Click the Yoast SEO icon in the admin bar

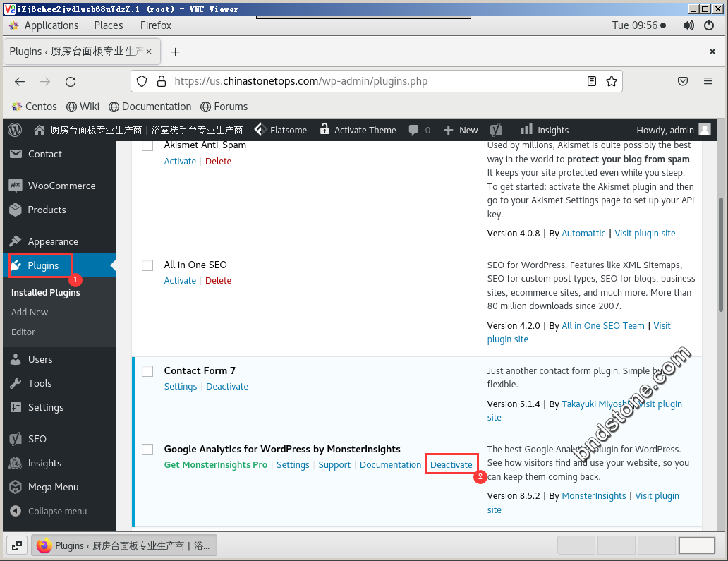click(496, 130)
